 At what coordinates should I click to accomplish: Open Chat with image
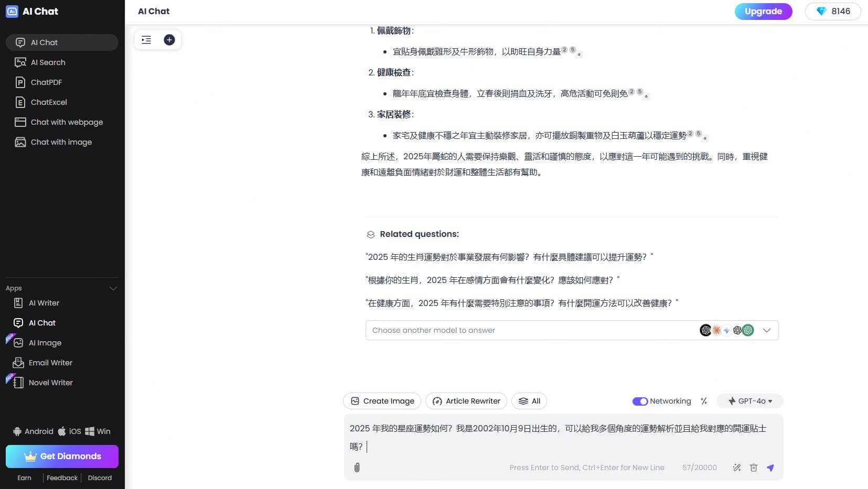[x=62, y=142]
